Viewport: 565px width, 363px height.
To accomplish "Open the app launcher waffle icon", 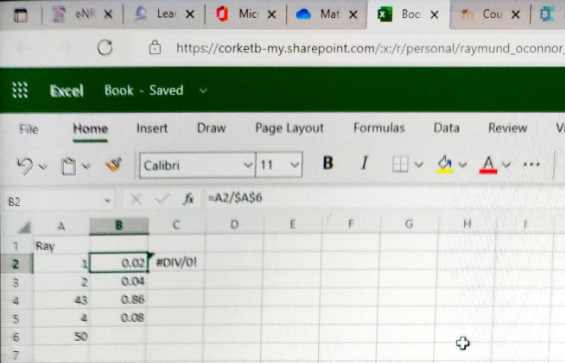I will [20, 90].
